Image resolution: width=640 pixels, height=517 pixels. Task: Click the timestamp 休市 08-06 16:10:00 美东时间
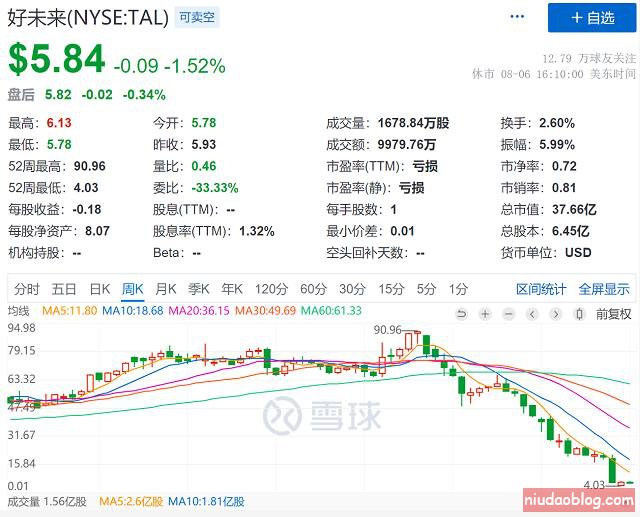click(554, 74)
